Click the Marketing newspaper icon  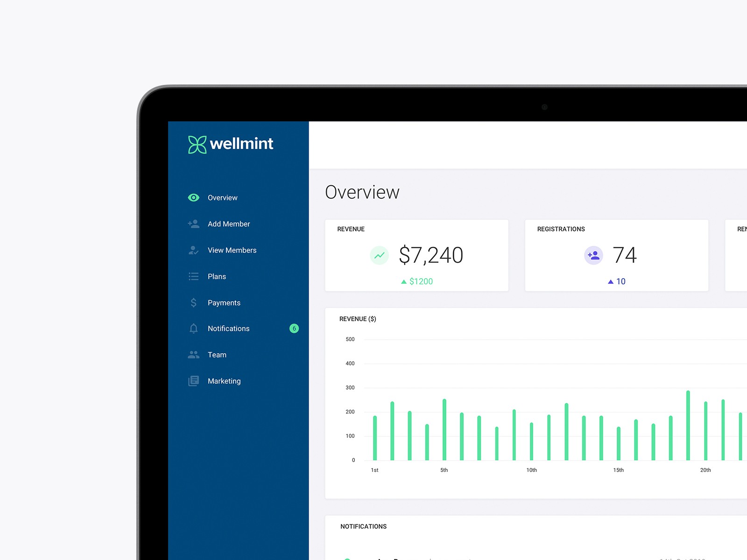pos(193,381)
